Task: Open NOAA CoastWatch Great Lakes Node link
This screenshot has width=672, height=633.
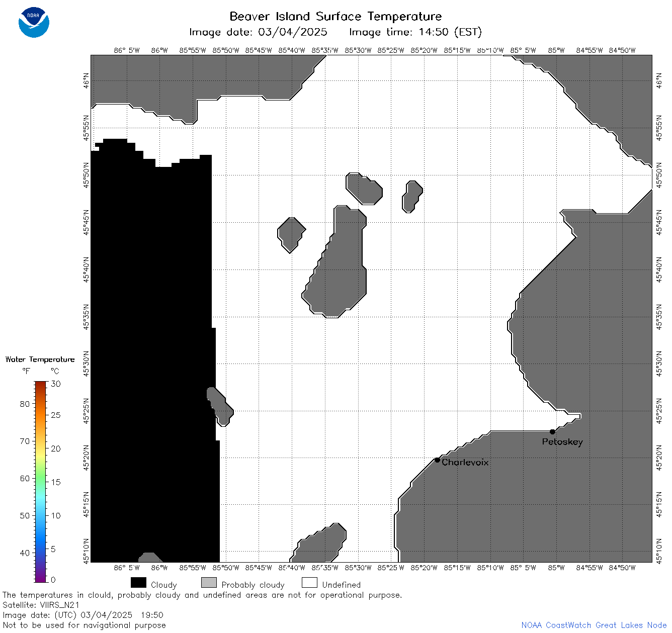Action: (x=594, y=625)
